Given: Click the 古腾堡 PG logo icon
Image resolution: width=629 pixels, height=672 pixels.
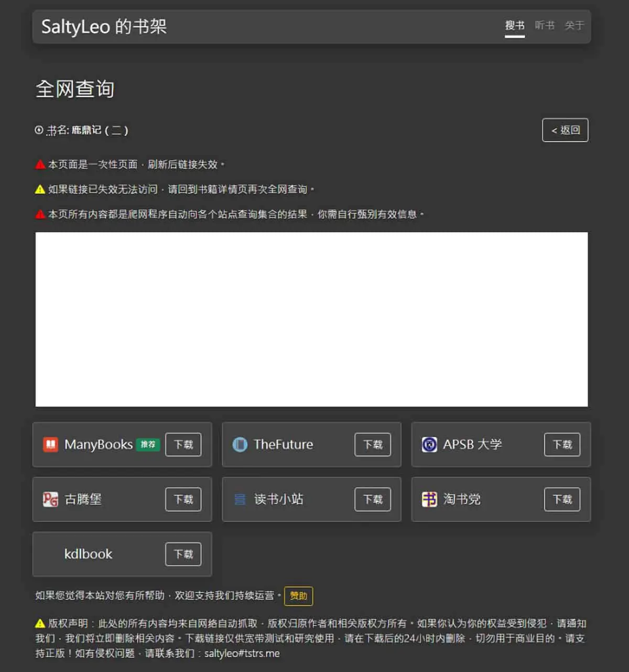Looking at the screenshot, I should tap(50, 499).
